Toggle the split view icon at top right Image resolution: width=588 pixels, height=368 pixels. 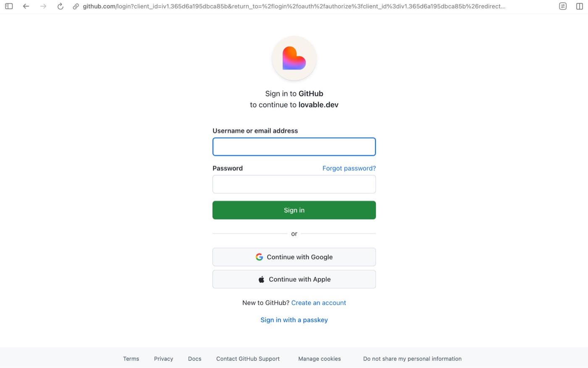580,6
